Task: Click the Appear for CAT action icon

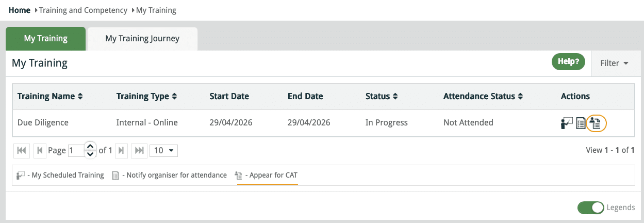Action: click(596, 123)
